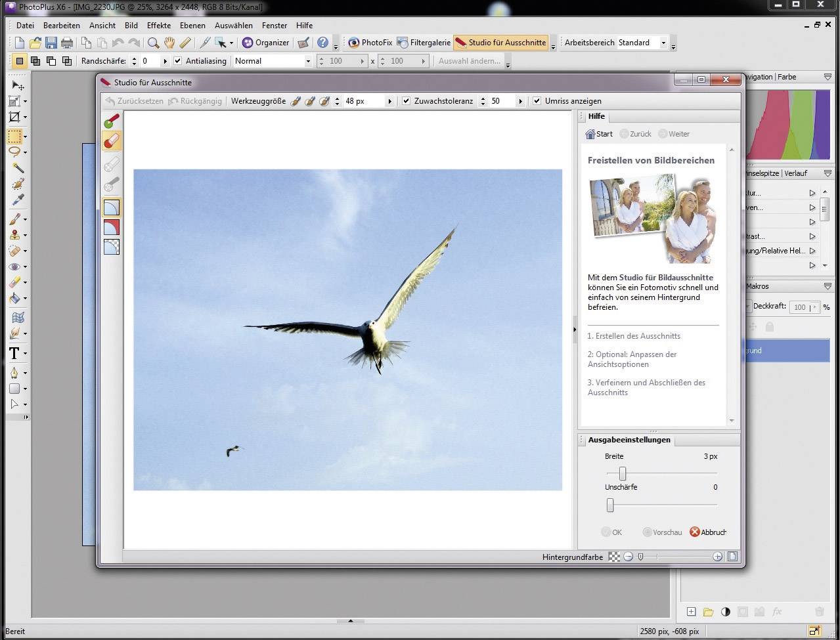Click the Organizer button
Screen dimensions: 840x640
(x=265, y=43)
